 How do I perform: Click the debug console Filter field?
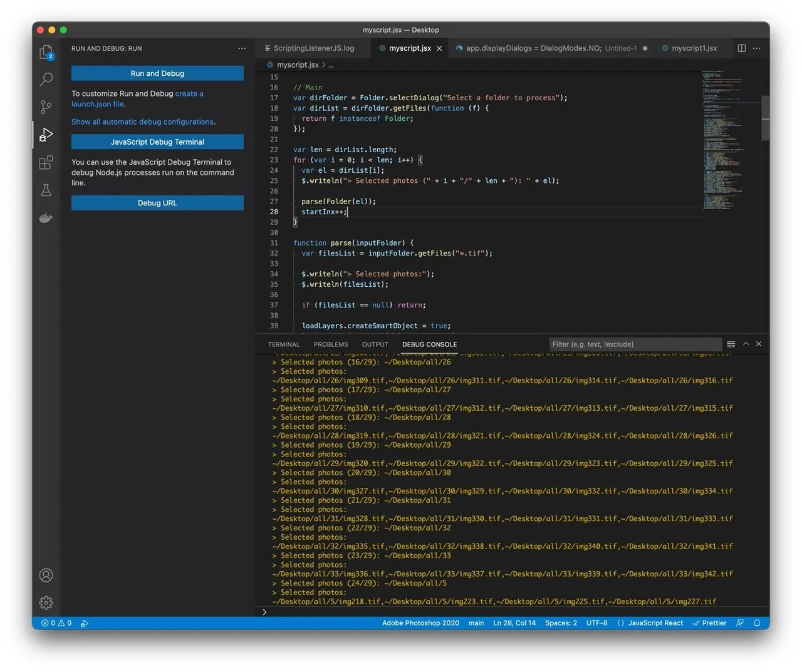[x=635, y=344]
